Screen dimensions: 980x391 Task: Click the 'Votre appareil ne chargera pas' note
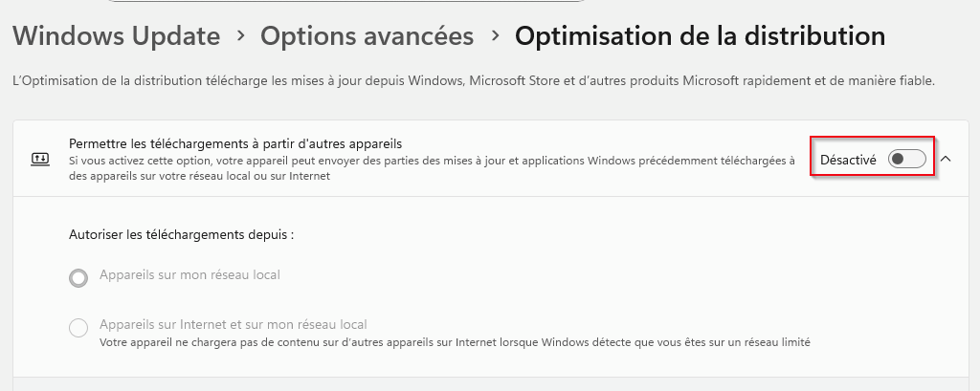click(x=455, y=340)
